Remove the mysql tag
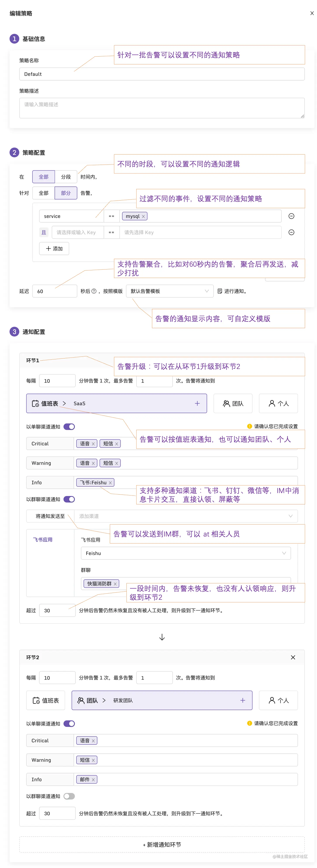 (143, 216)
